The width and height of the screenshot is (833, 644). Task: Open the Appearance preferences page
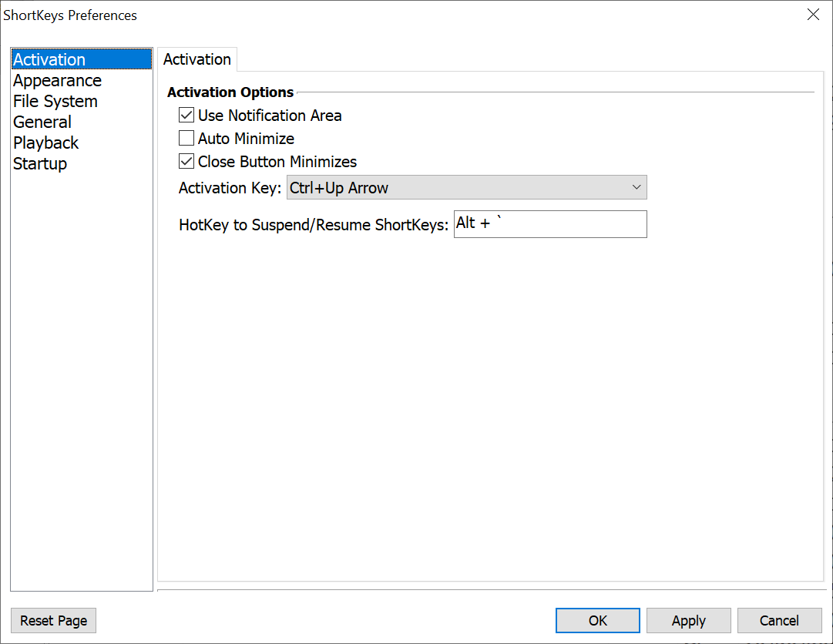tap(57, 81)
